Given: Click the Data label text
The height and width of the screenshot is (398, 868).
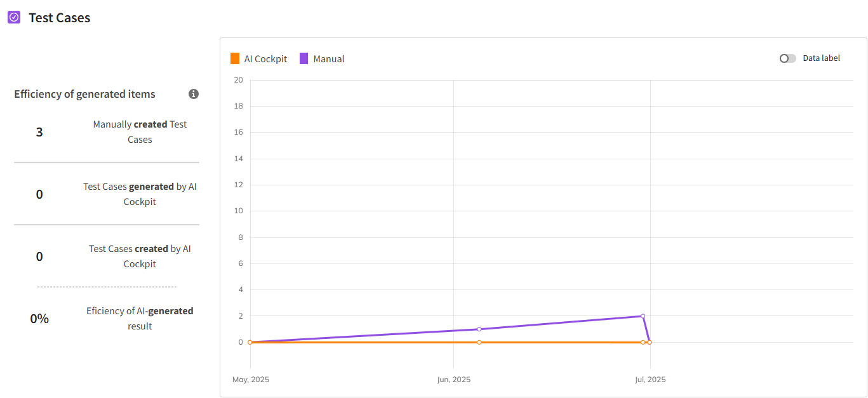Looking at the screenshot, I should click(821, 58).
